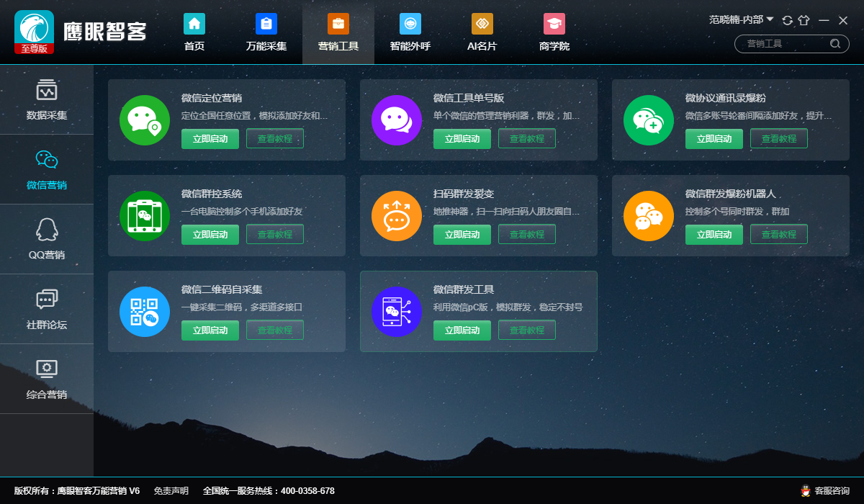This screenshot has height=504, width=864.
Task: View tutorial for 微信群发工具
Action: click(527, 330)
